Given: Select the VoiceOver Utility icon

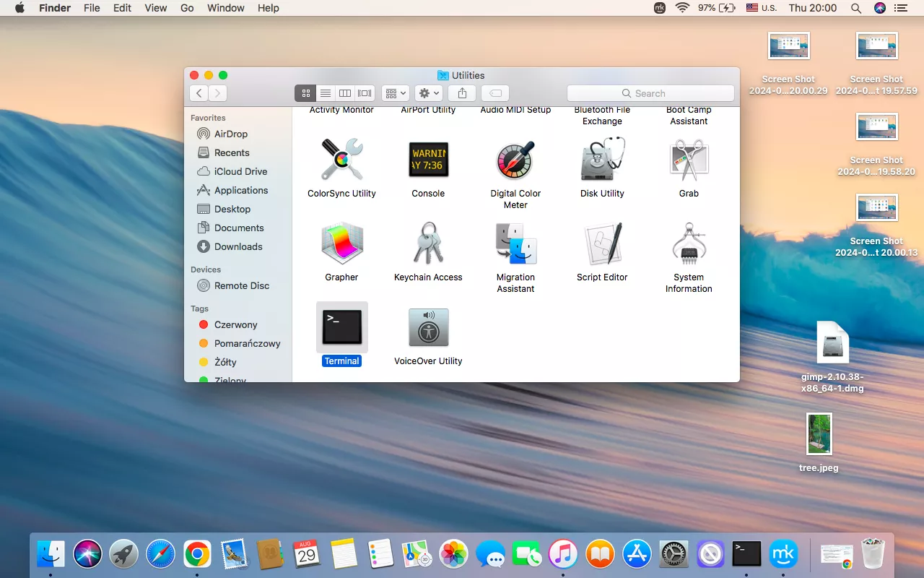Looking at the screenshot, I should pos(428,327).
